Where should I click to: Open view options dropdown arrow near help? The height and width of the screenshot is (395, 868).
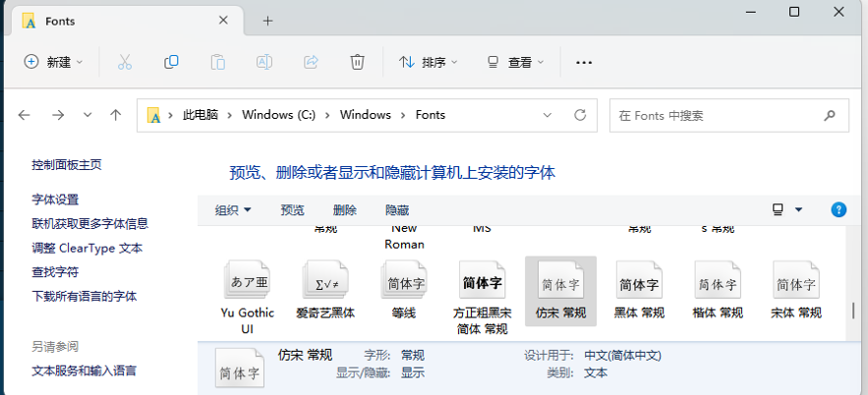point(798,209)
